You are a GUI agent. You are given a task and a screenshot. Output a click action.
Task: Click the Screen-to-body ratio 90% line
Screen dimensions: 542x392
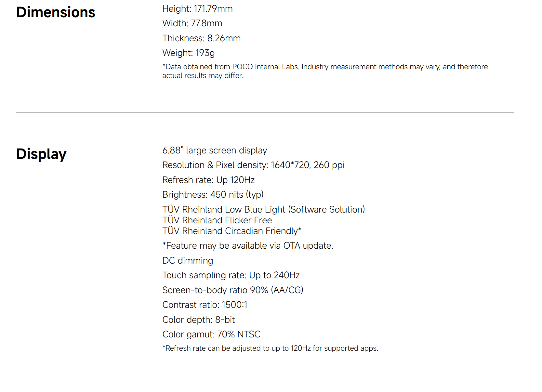pyautogui.click(x=232, y=290)
